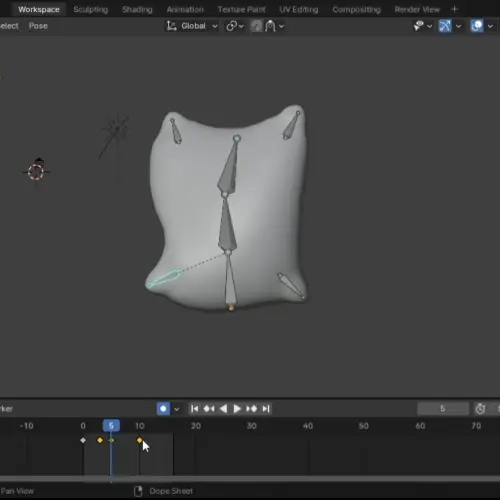Switch to the Workspace tab

[x=39, y=9]
